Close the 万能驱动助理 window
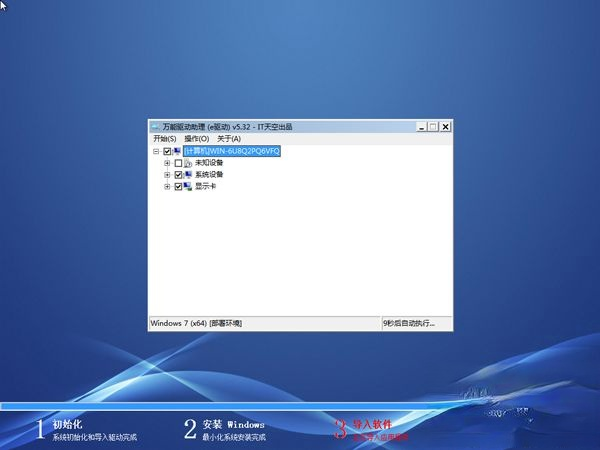The image size is (600, 450). [445, 127]
